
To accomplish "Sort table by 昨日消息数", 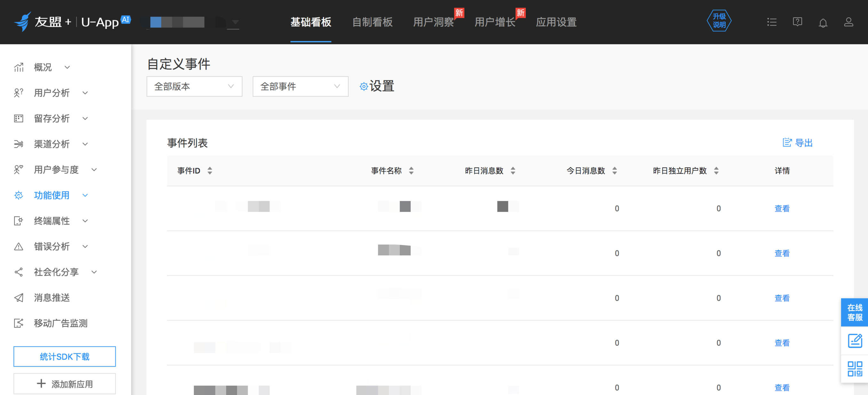I will click(x=513, y=171).
